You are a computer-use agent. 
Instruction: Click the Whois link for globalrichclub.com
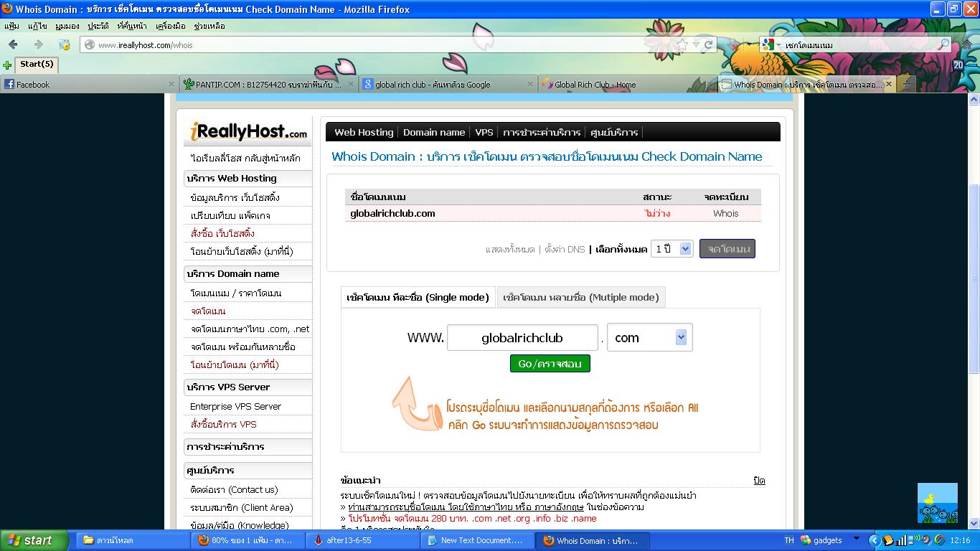click(x=726, y=213)
